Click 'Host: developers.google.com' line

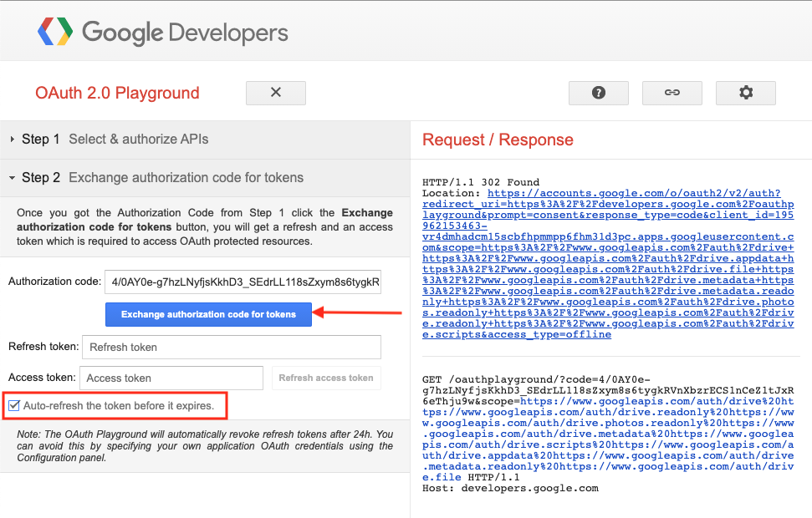coord(510,488)
